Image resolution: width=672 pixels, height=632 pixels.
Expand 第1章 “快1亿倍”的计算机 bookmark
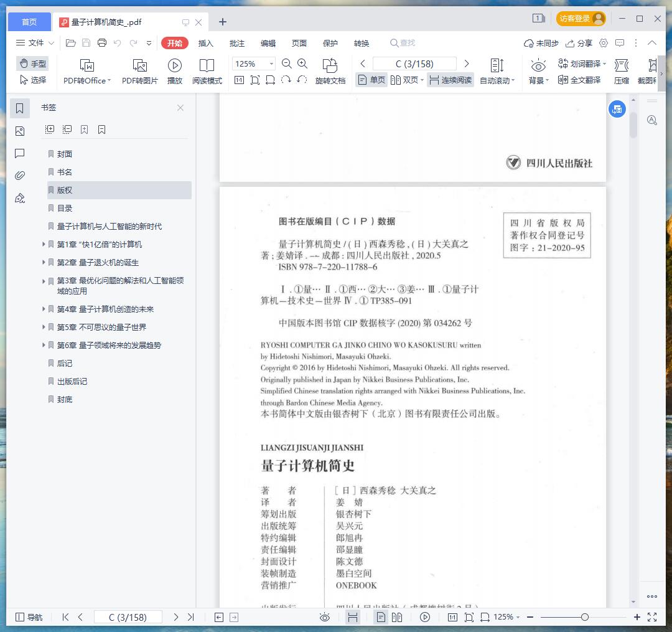(x=44, y=245)
